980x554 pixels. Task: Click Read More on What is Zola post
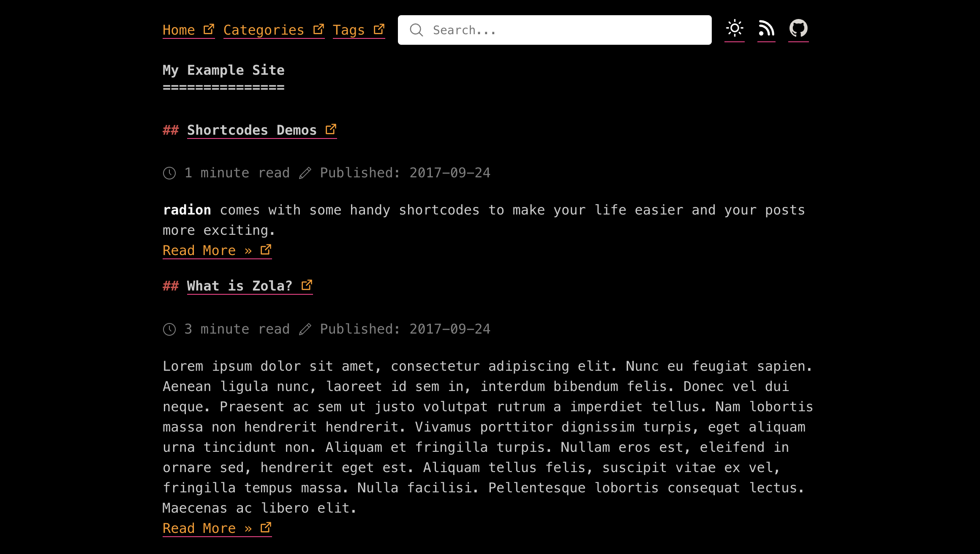[x=218, y=528]
